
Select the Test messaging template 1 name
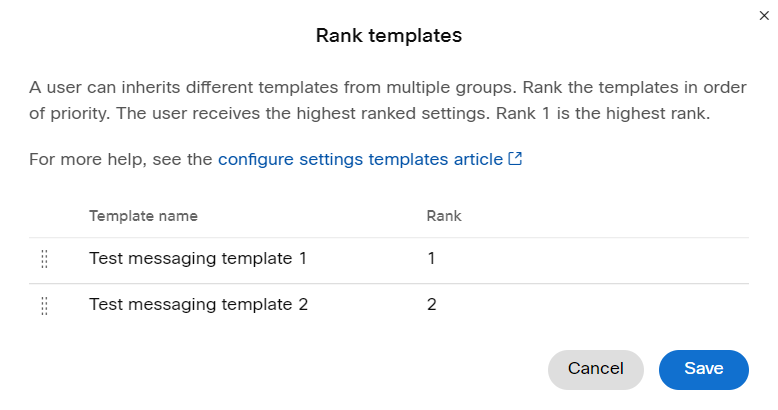[x=198, y=259]
